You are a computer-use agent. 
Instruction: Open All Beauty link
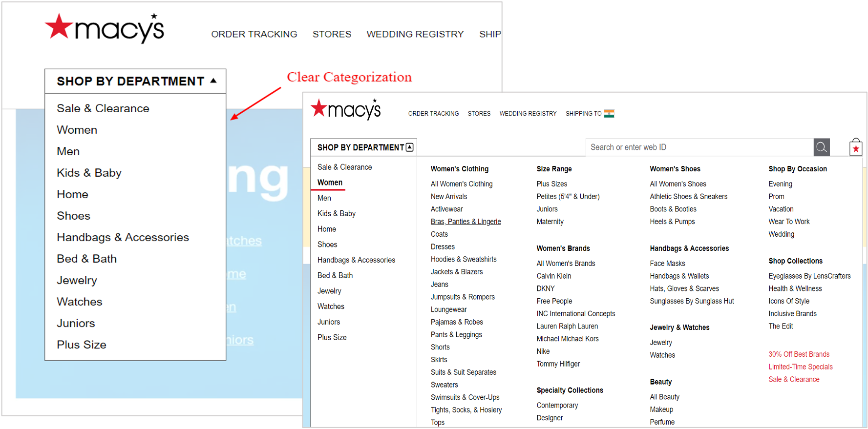664,397
